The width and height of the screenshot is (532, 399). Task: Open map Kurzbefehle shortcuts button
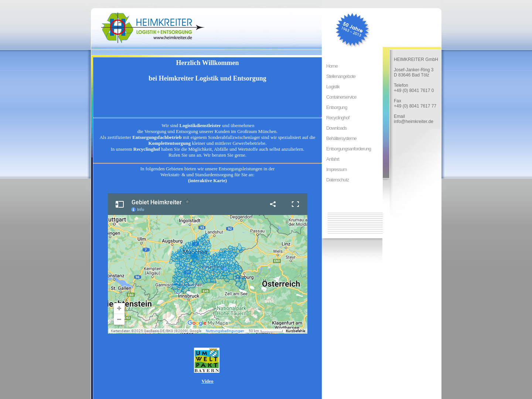pos(296,331)
